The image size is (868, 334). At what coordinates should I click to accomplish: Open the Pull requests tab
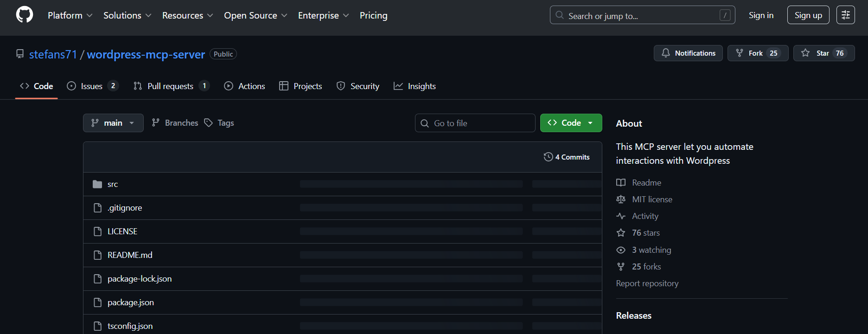pos(171,86)
